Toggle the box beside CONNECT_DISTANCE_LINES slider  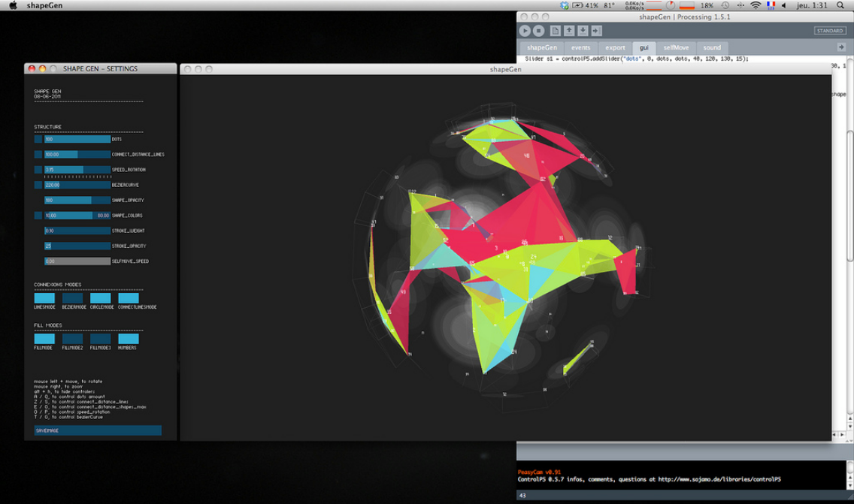pos(38,155)
